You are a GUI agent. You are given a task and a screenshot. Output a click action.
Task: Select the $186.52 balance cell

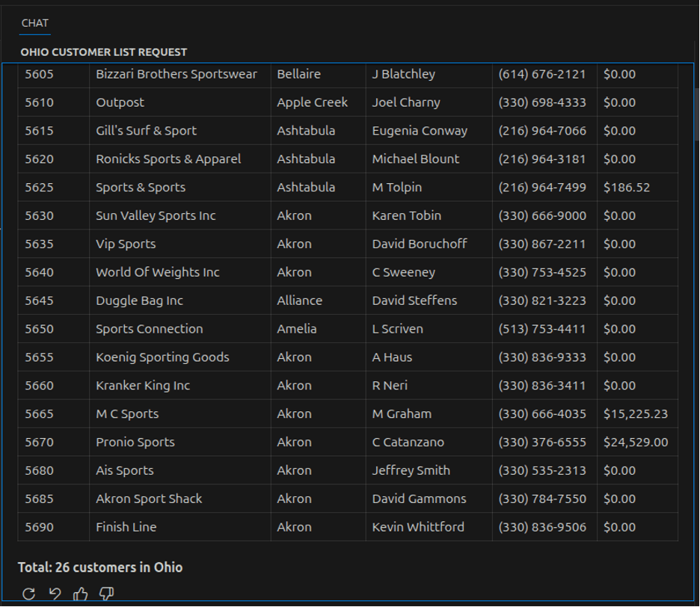tap(627, 188)
